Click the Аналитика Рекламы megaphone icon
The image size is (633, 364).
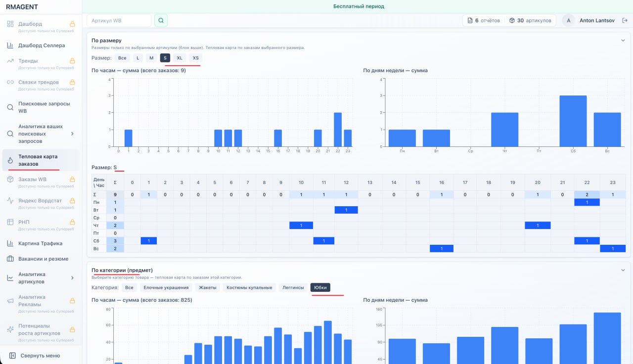[x=10, y=301]
